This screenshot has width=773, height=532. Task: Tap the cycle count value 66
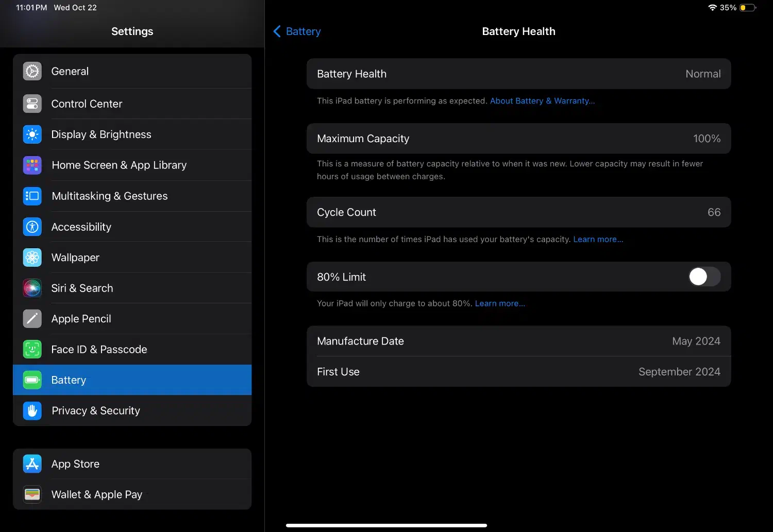[714, 212]
